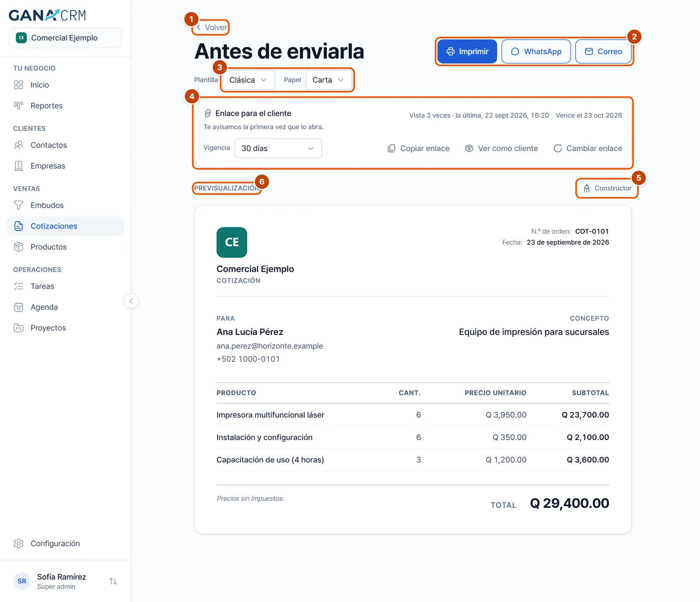
Task: Click the total Q 29,400.00
Action: coord(569,503)
